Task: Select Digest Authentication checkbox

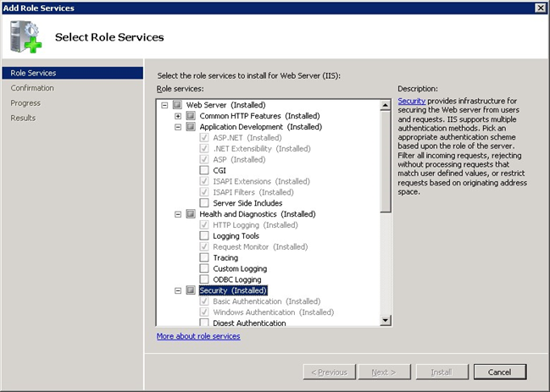Action: [x=204, y=323]
